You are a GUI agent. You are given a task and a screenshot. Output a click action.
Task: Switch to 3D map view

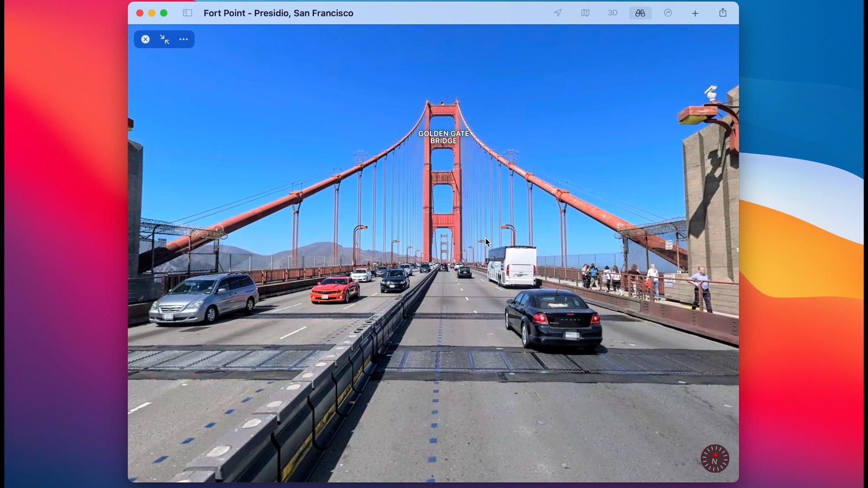613,13
